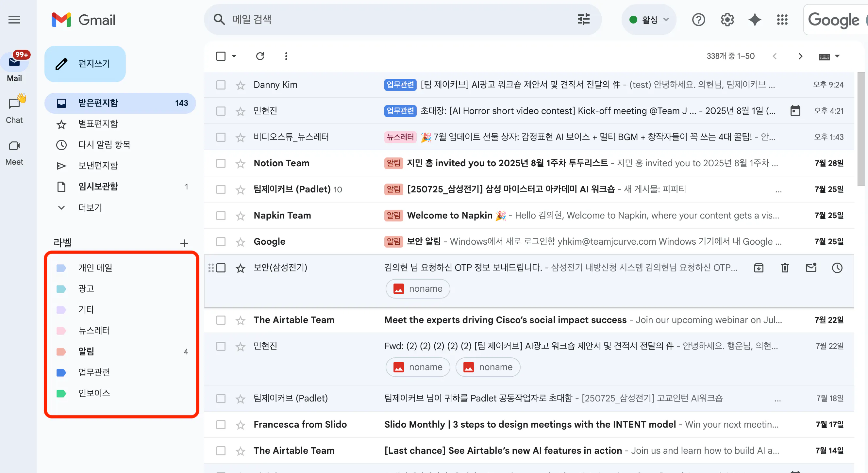The height and width of the screenshot is (473, 868).
Task: Toggle the select all checkbox
Action: point(221,56)
